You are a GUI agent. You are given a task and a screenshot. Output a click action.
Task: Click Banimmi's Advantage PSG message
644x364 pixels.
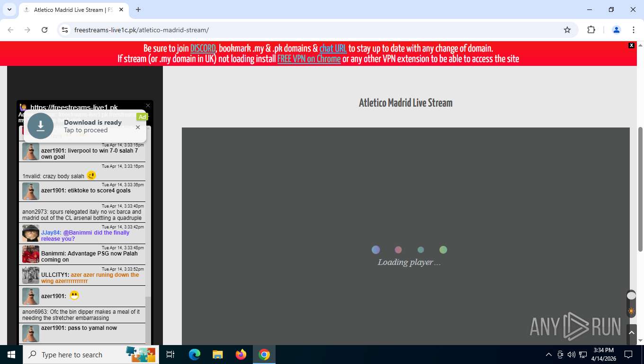click(x=89, y=256)
